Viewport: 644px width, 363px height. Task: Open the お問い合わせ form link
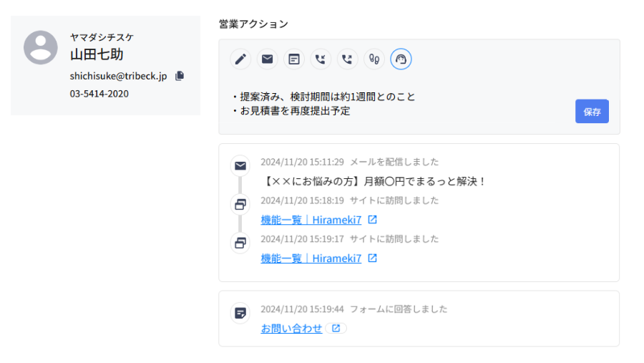291,329
